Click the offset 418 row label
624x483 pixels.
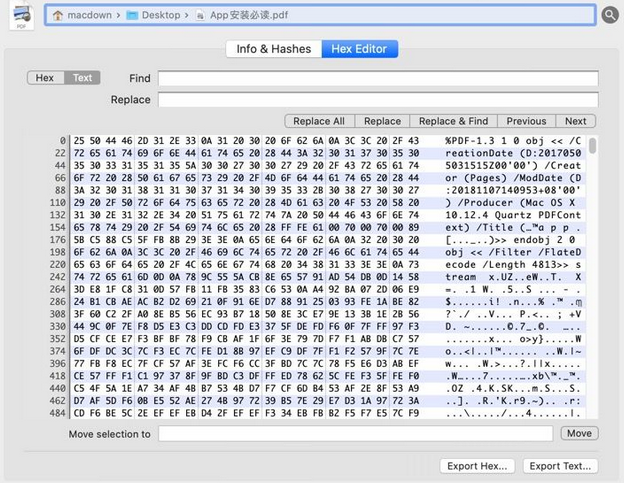click(x=58, y=376)
